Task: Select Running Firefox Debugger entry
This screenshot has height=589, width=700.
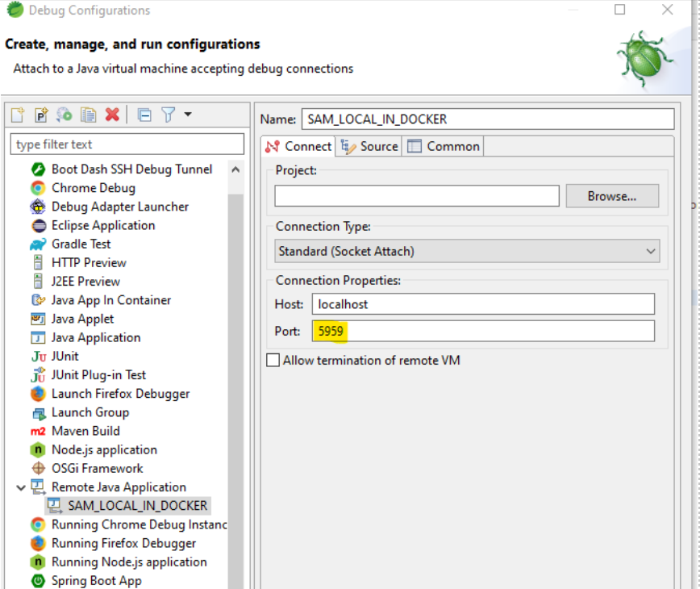Action: tap(123, 544)
